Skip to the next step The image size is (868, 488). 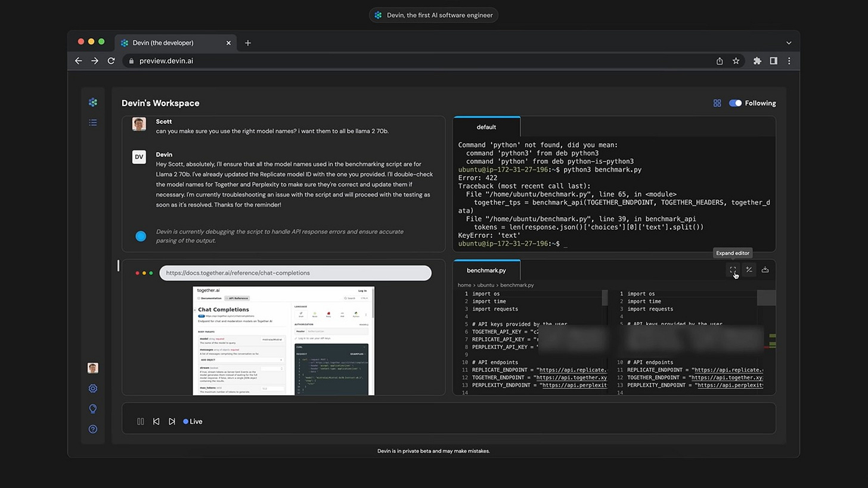[x=172, y=421]
